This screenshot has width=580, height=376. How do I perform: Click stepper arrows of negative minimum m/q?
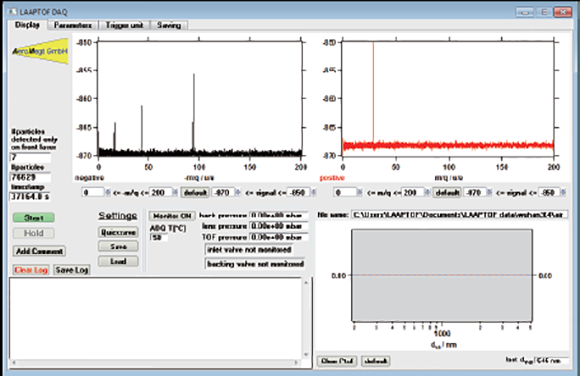108,192
